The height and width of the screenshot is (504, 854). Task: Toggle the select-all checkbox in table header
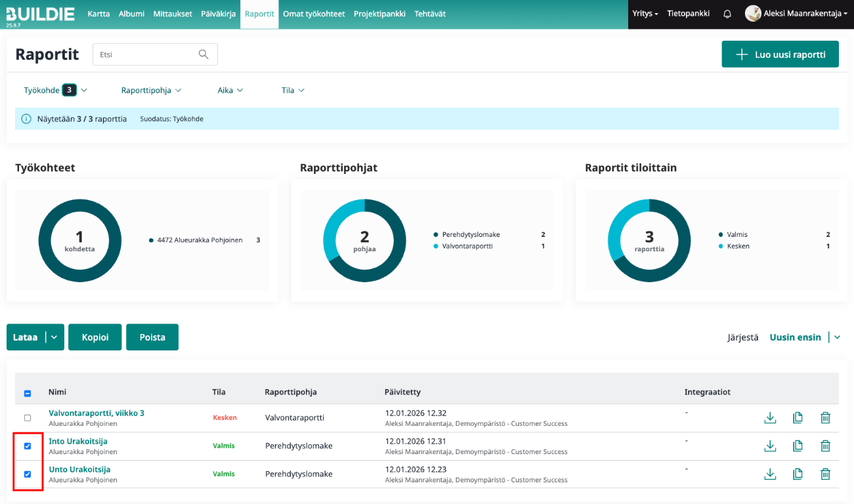coord(28,393)
